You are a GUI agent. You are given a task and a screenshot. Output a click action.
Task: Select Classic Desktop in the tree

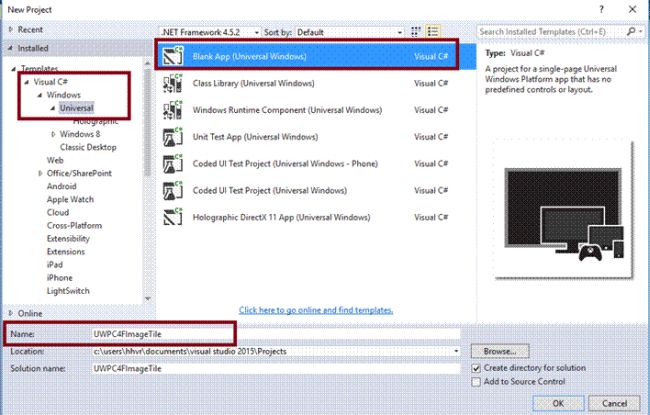88,147
